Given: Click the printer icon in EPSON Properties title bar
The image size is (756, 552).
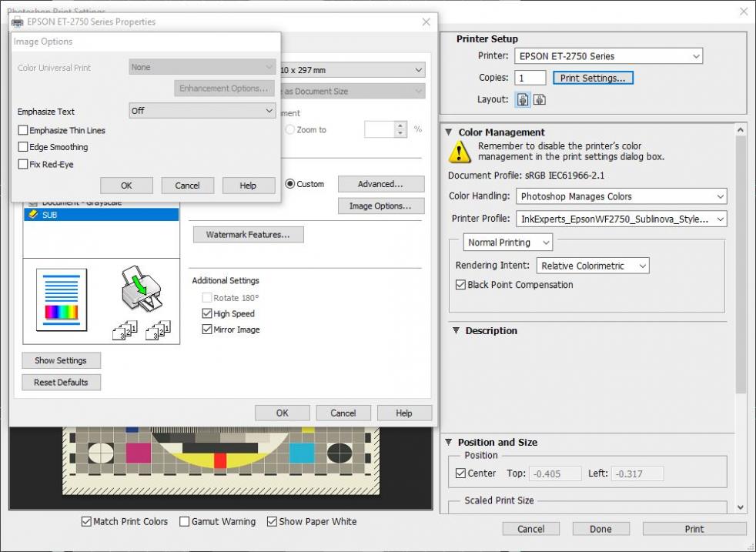Looking at the screenshot, I should click(18, 22).
